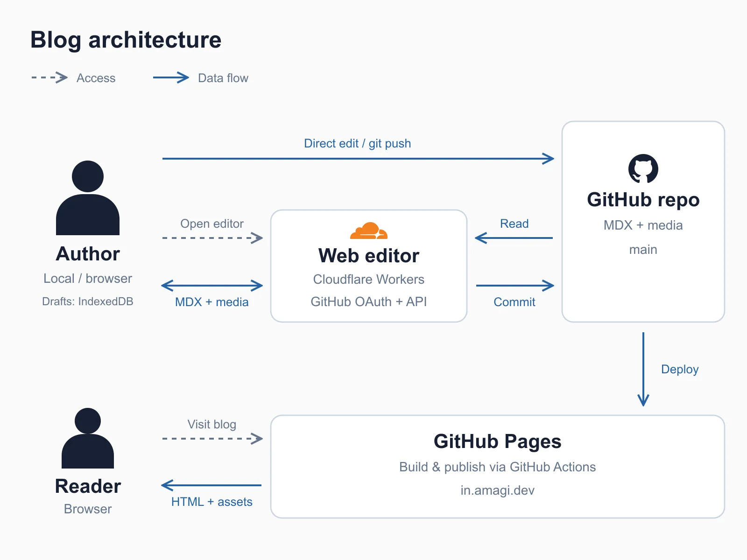Click the GitHub octocat logo icon
747x560 pixels.
643,169
